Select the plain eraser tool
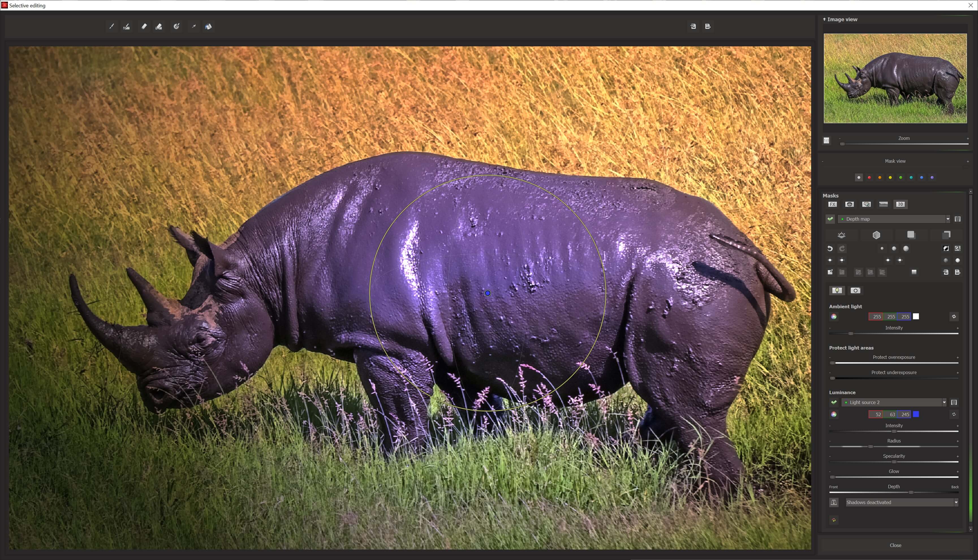 (x=144, y=27)
